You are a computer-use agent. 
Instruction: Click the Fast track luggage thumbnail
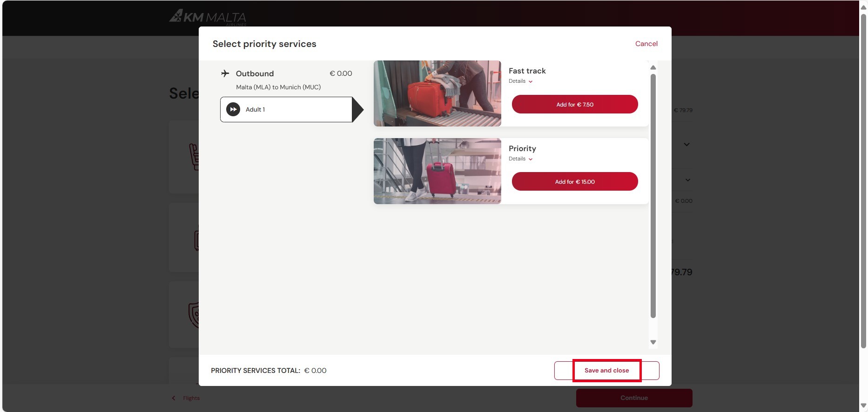(x=437, y=93)
